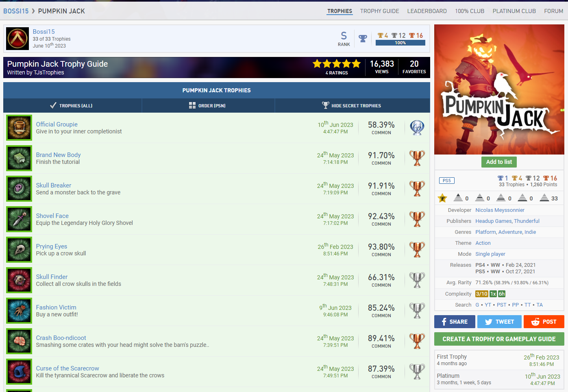This screenshot has width=568, height=392.
Task: Click Bossi15's profile avatar
Action: (17, 39)
